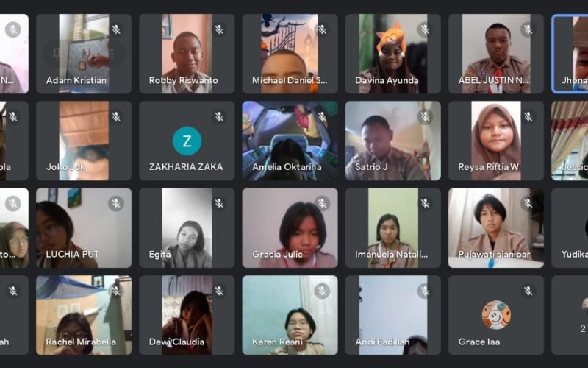Viewport: 588px width, 368px height.
Task: Select Amelia Oktarina video tile
Action: tap(290, 141)
